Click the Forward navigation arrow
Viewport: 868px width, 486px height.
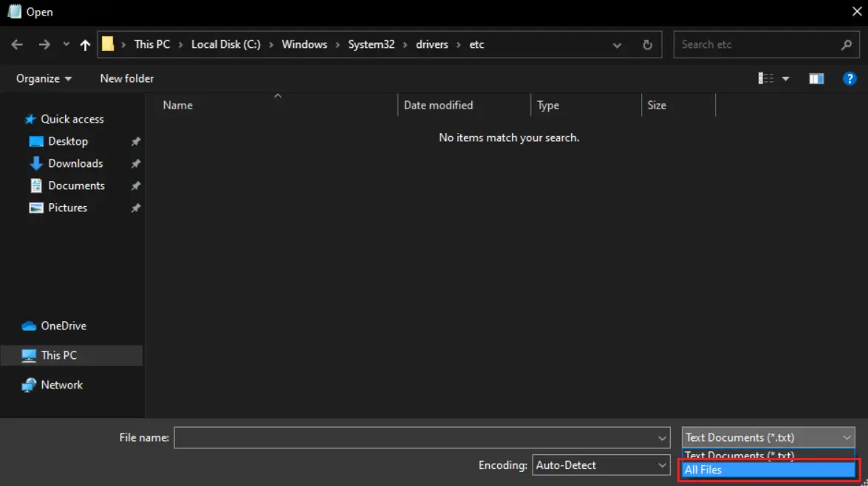(44, 45)
